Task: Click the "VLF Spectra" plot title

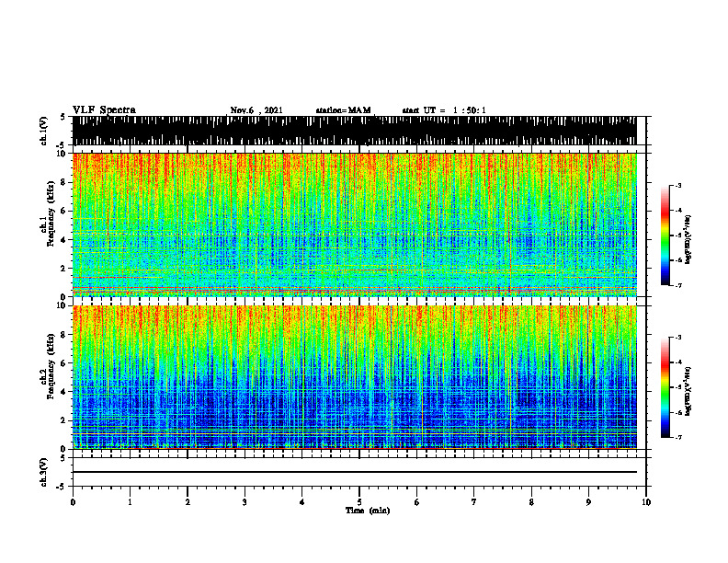Action: [104, 110]
